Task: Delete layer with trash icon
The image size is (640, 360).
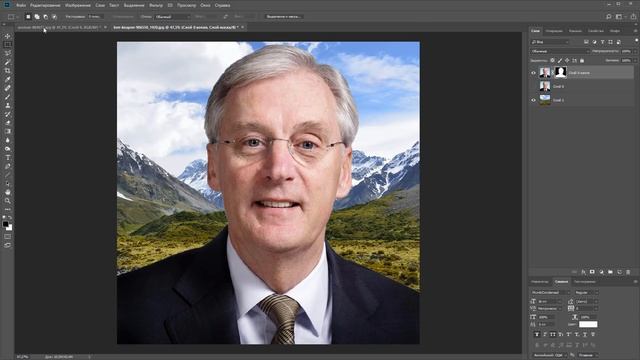Action: (628, 272)
